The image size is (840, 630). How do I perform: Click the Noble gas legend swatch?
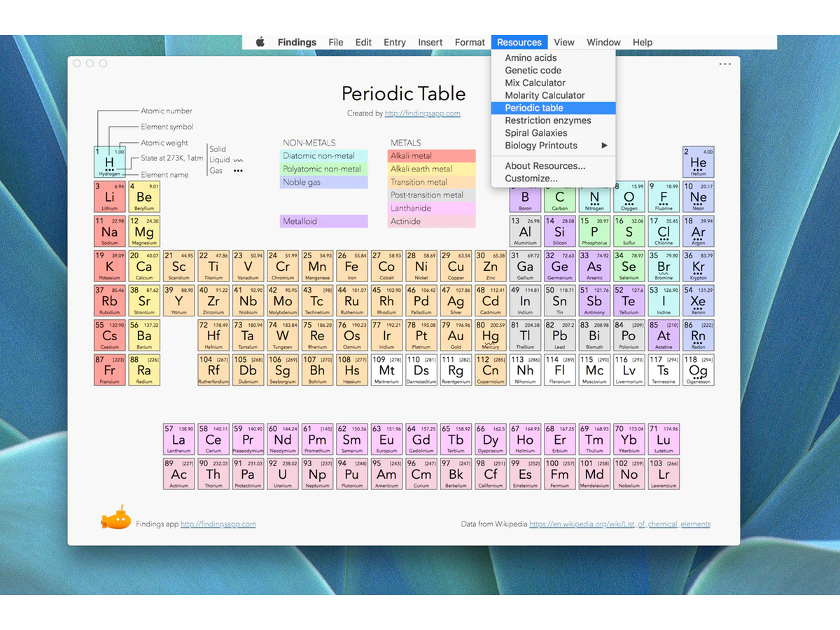[x=323, y=182]
